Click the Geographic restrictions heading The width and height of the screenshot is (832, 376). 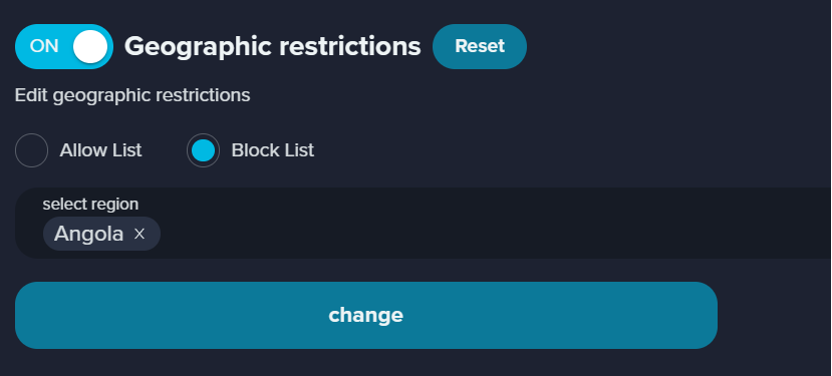point(273,47)
